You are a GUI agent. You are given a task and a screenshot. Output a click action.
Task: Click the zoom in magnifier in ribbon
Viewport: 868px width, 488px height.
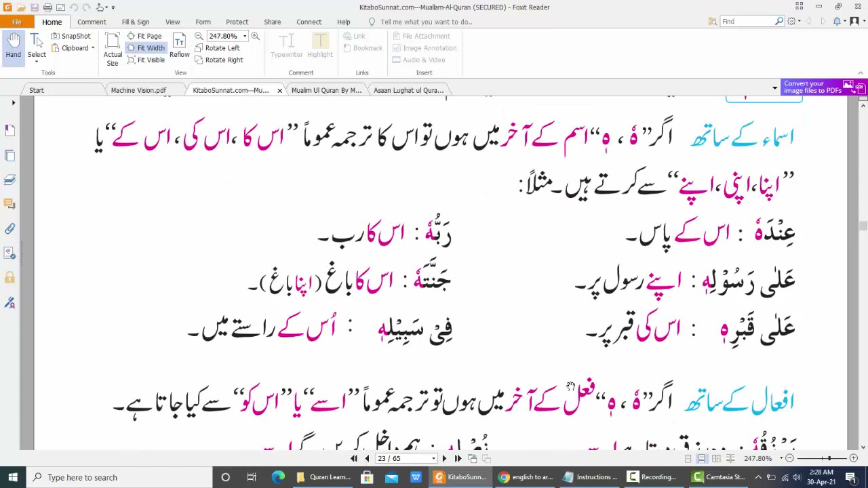pos(255,36)
